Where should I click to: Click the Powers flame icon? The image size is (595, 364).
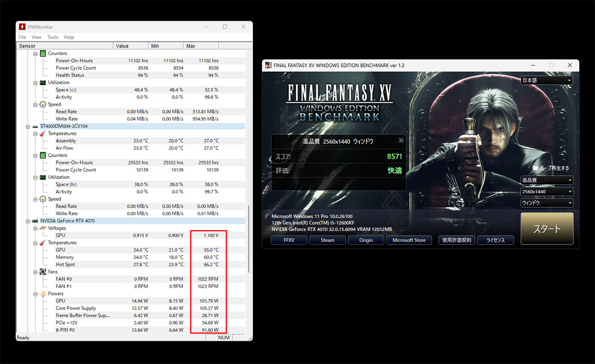click(43, 294)
